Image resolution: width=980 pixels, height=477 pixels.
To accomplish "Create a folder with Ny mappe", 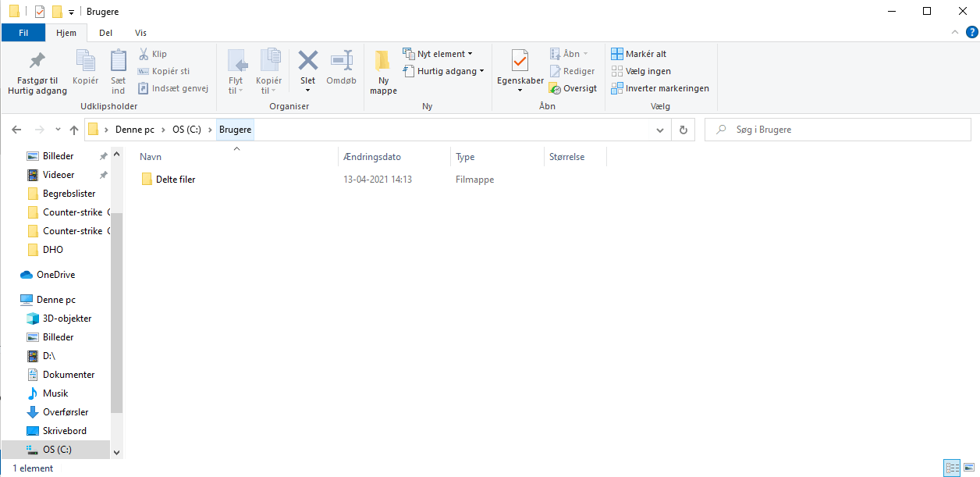I will pyautogui.click(x=383, y=72).
